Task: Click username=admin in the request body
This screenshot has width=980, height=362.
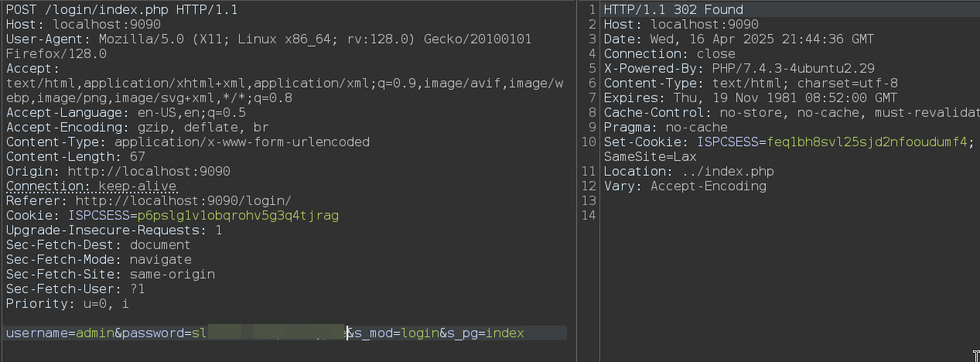Action: click(x=60, y=333)
